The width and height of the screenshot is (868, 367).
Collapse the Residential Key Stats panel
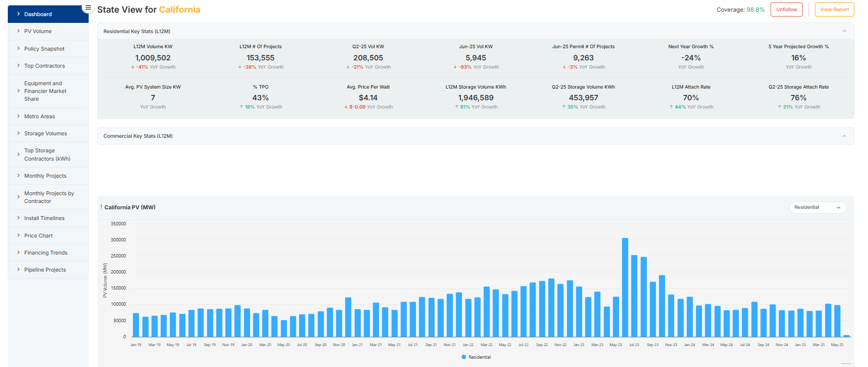844,31
